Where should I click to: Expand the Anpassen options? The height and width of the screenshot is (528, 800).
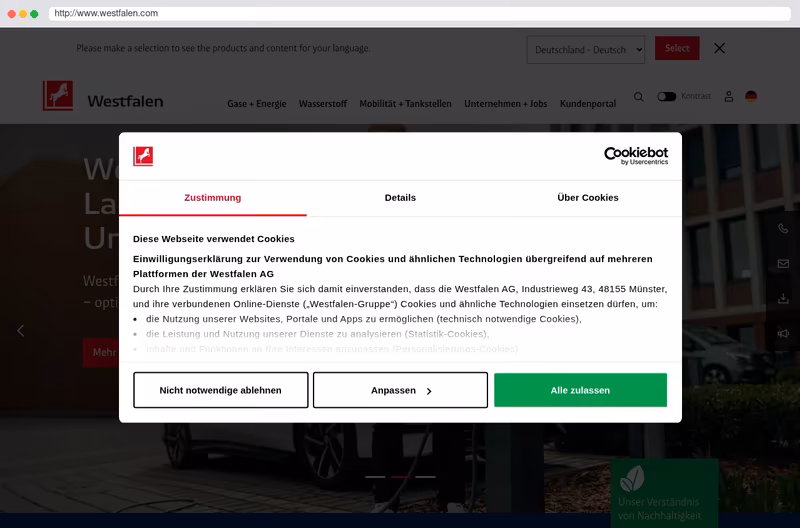(x=400, y=390)
